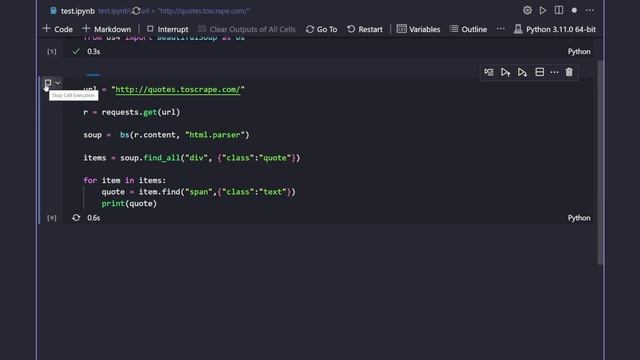The height and width of the screenshot is (360, 640).
Task: Add a new Markdown cell
Action: click(x=107, y=29)
